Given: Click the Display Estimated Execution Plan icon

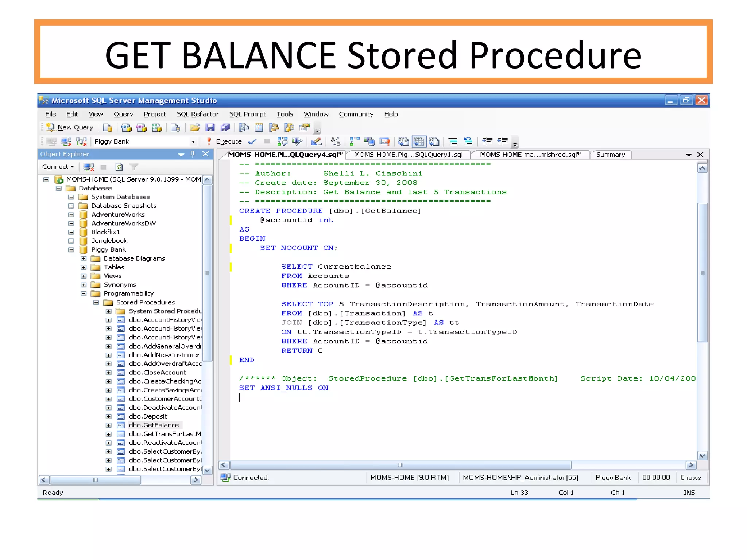Looking at the screenshot, I should point(282,141).
